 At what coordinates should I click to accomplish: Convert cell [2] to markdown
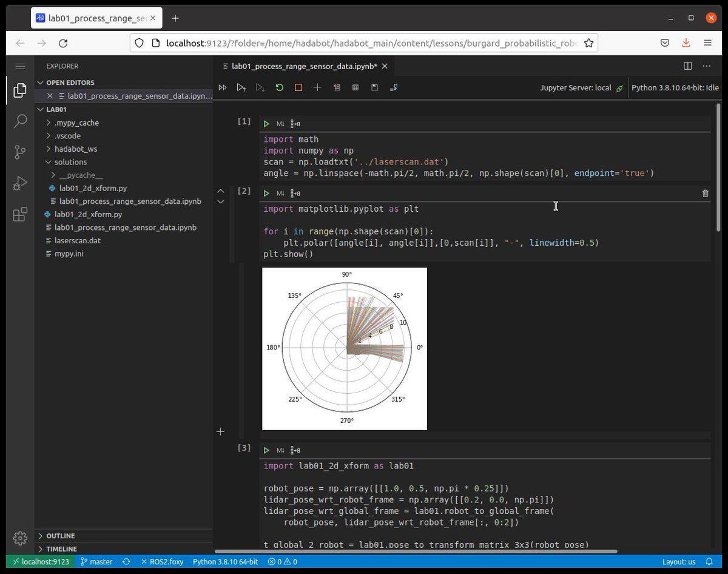(x=280, y=194)
